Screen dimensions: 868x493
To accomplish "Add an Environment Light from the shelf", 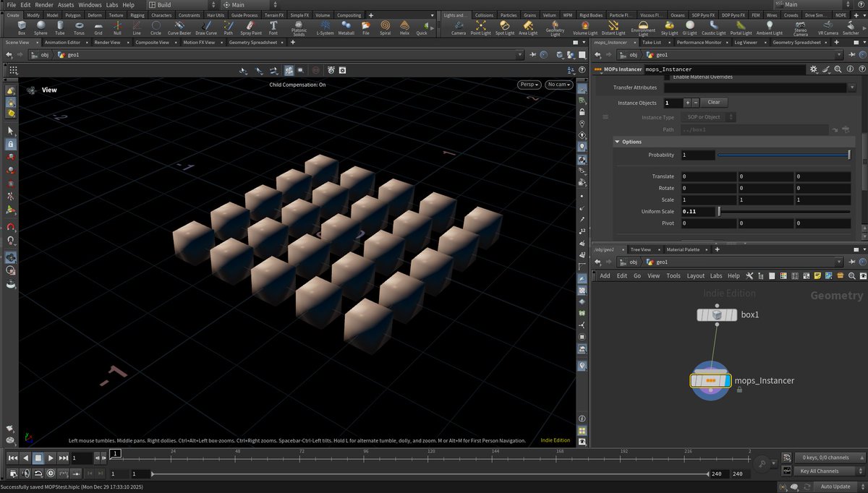I will pyautogui.click(x=643, y=28).
